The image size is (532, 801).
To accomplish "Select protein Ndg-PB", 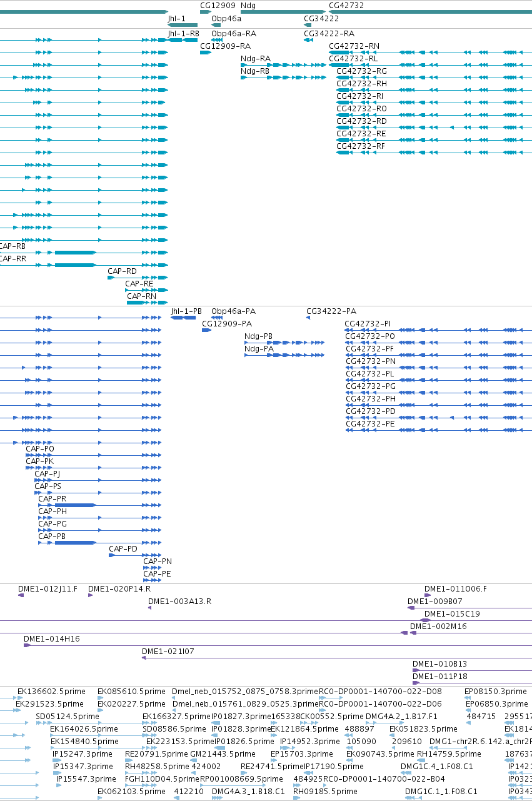I will click(x=259, y=336).
